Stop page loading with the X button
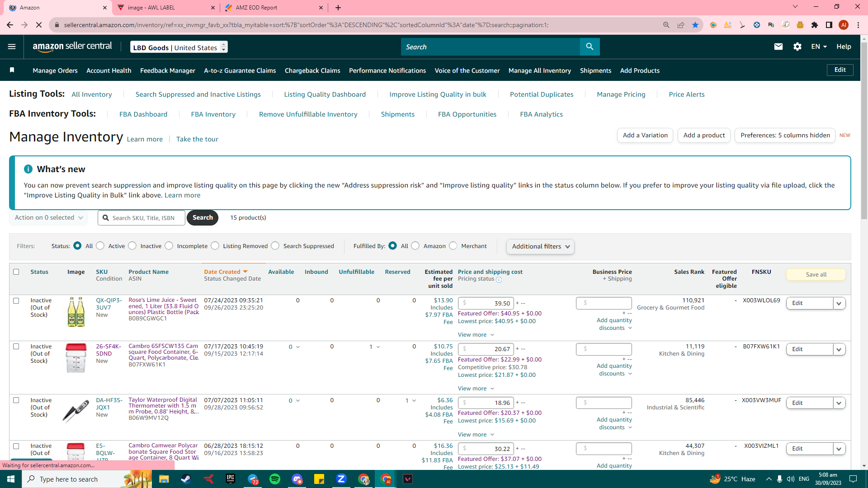 [x=39, y=25]
